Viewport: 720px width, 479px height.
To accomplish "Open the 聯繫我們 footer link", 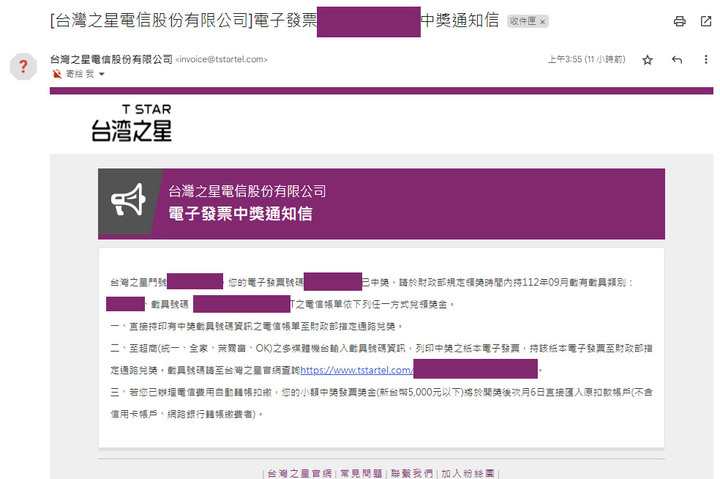I will point(412,473).
